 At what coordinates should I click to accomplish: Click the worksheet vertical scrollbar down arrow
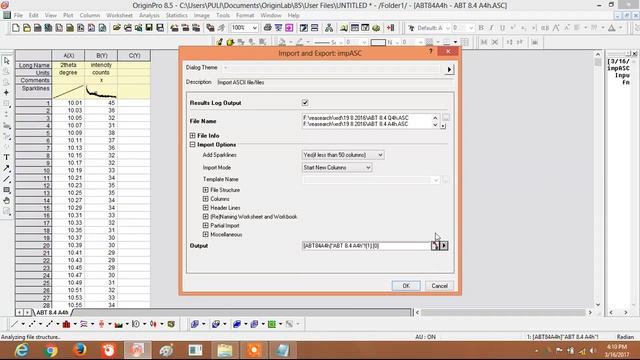coord(598,304)
